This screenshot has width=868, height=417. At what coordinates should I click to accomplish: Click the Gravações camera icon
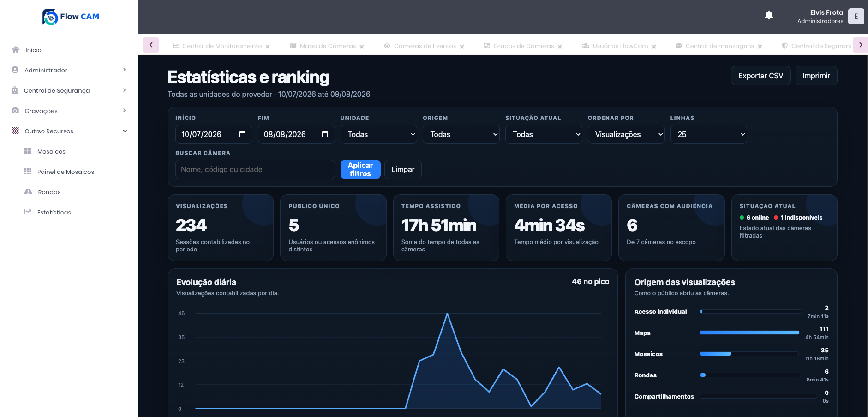(x=15, y=110)
